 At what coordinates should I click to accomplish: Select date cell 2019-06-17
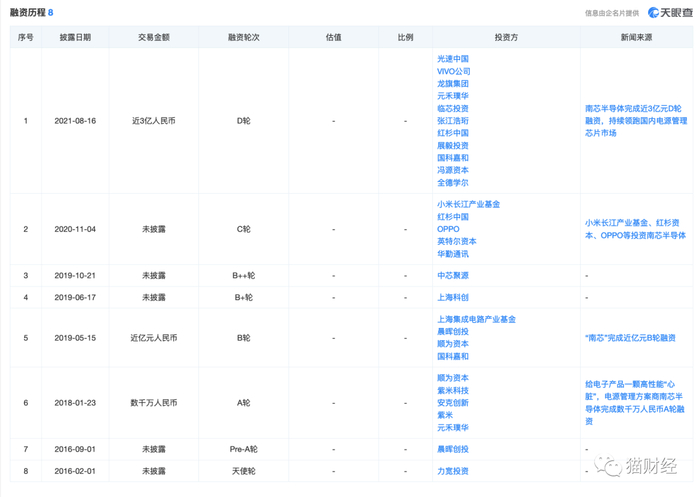[75, 297]
